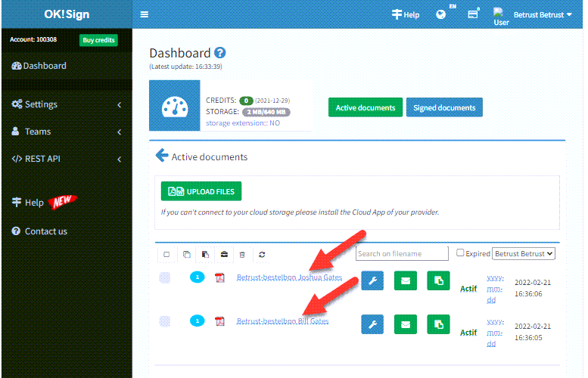
Task: Open the Betrust Betrust user filter dropdown
Action: tap(524, 253)
